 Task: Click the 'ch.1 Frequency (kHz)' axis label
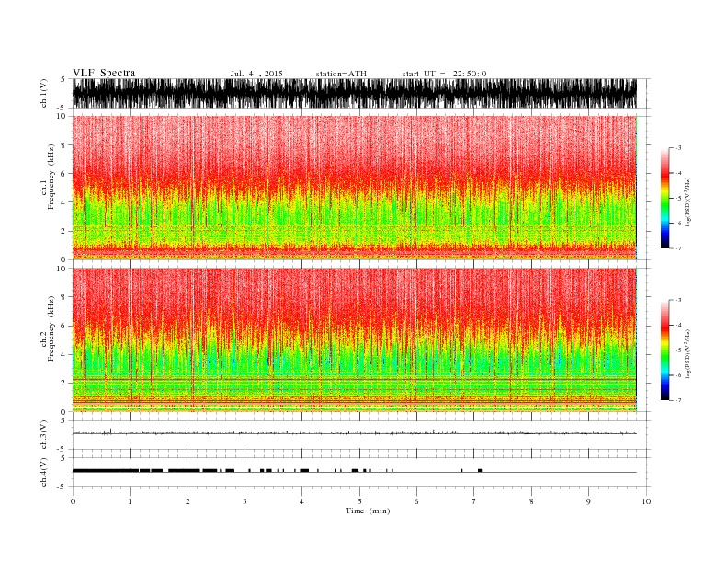[48, 177]
